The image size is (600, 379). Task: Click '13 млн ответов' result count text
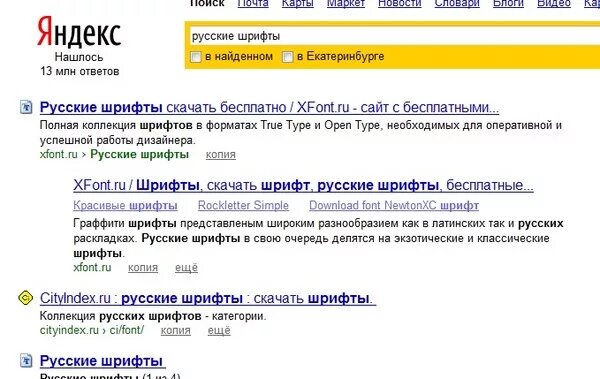(80, 71)
